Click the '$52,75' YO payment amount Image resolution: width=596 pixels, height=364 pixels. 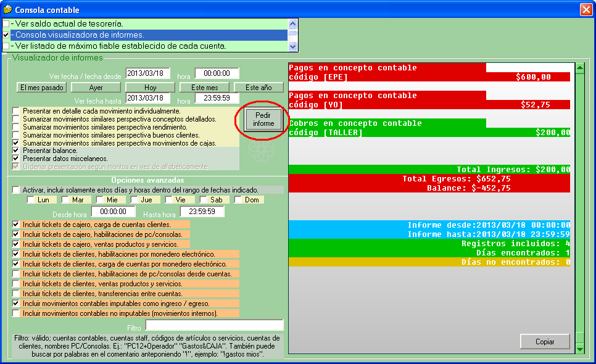coord(536,105)
